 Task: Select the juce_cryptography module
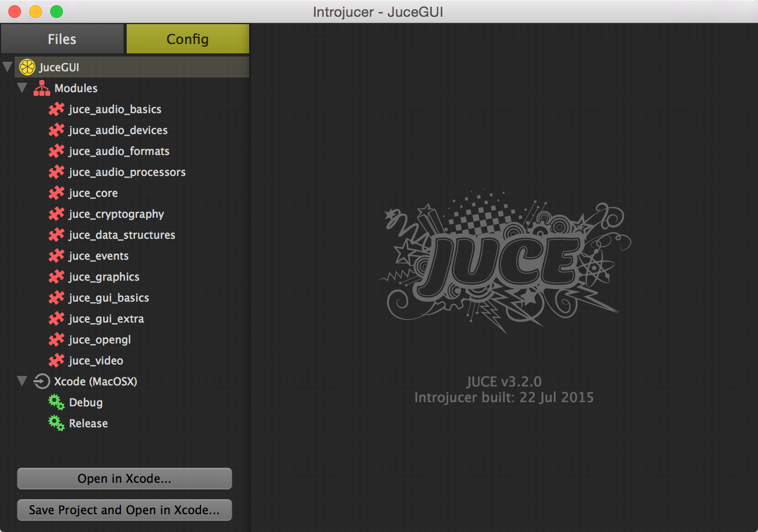[x=116, y=214]
